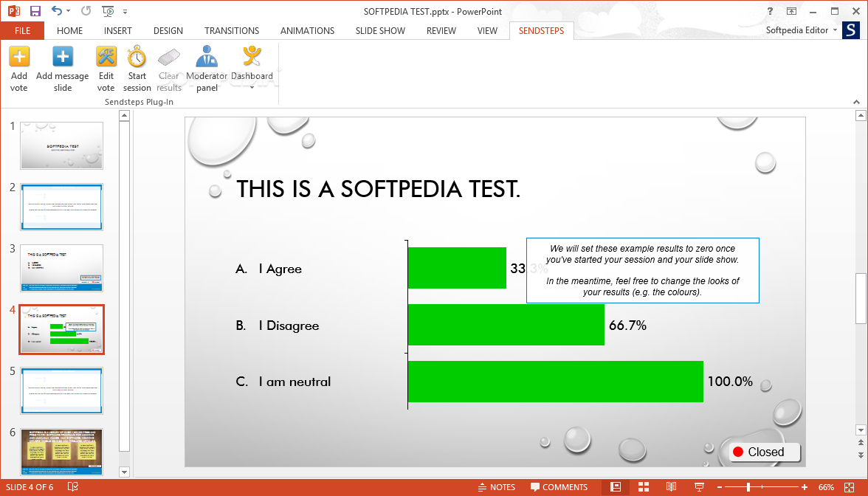
Task: Click SLIDE 4 OF 6 status indicator
Action: point(30,487)
